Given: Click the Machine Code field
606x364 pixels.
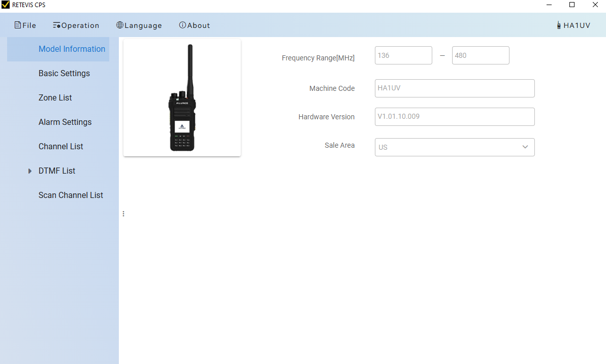Looking at the screenshot, I should tap(454, 88).
